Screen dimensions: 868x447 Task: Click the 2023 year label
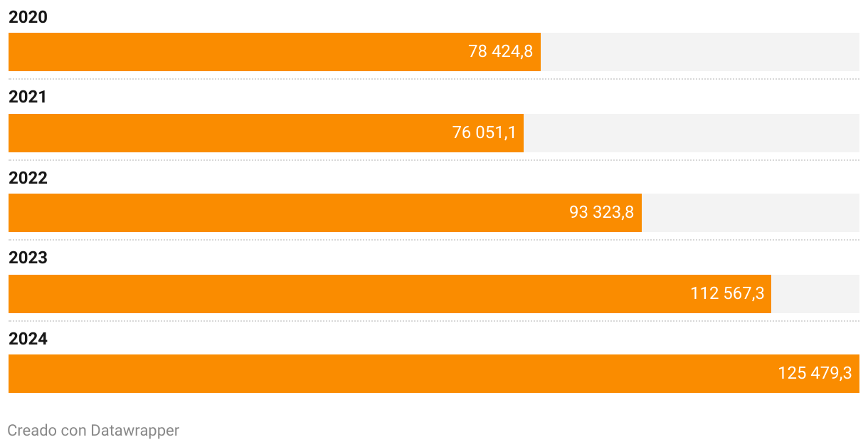tap(28, 258)
